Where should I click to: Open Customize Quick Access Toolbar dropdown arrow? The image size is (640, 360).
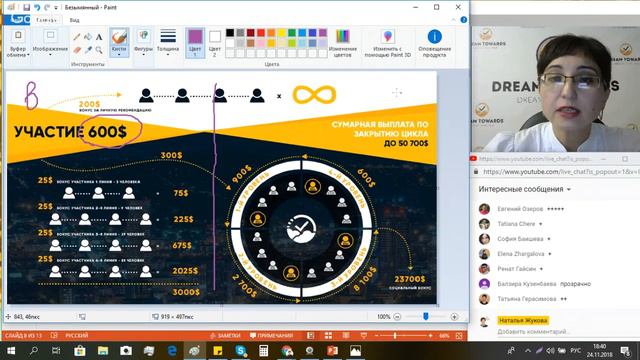click(x=56, y=8)
